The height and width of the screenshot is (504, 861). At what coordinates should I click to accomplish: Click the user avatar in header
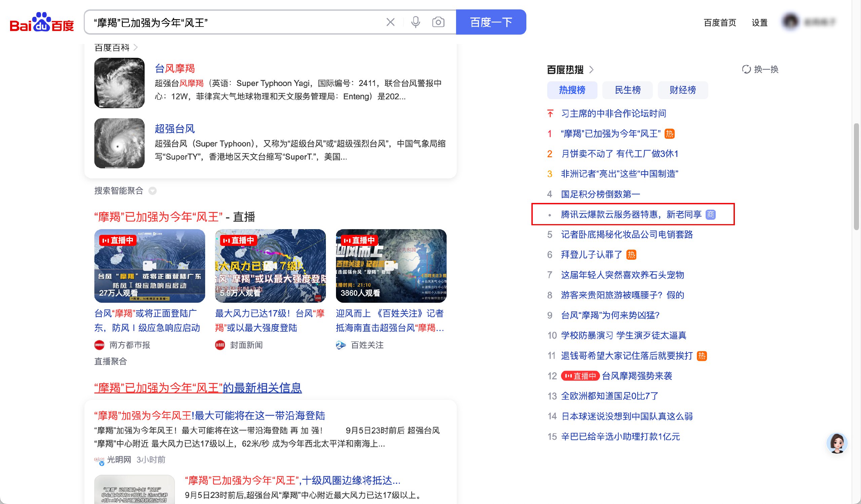[791, 22]
